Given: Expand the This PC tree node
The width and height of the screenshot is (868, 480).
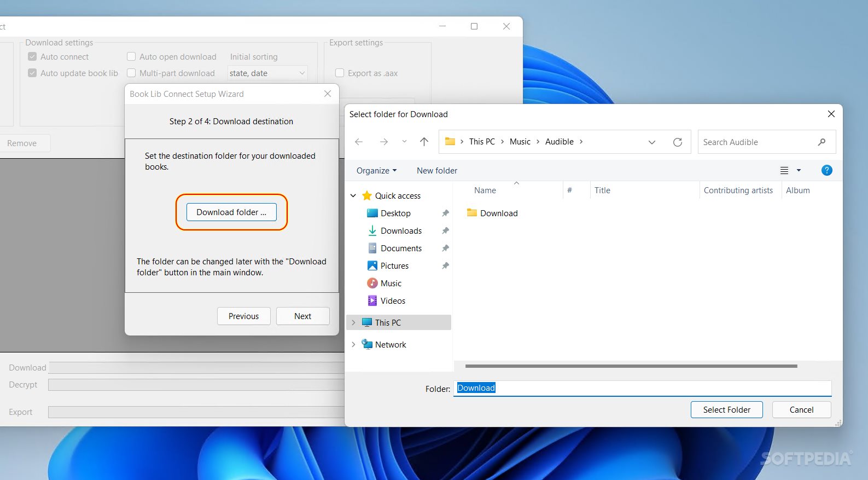Looking at the screenshot, I should tap(353, 322).
